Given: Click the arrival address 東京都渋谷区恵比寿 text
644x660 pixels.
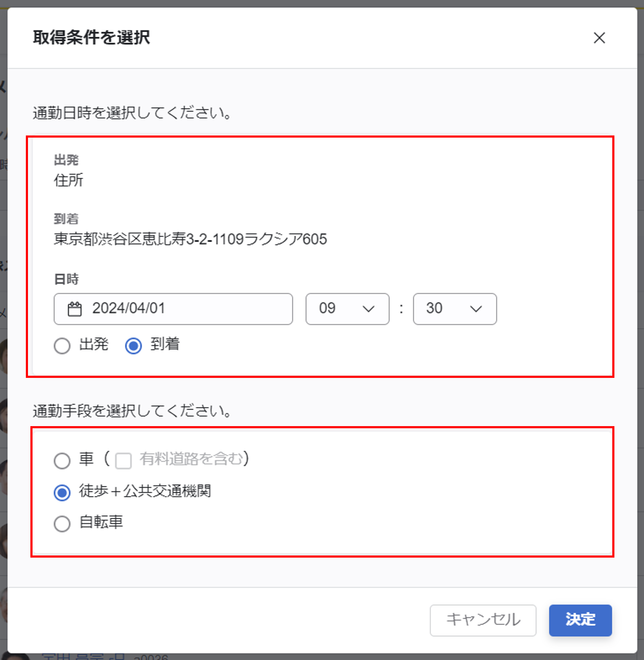Looking at the screenshot, I should point(190,239).
